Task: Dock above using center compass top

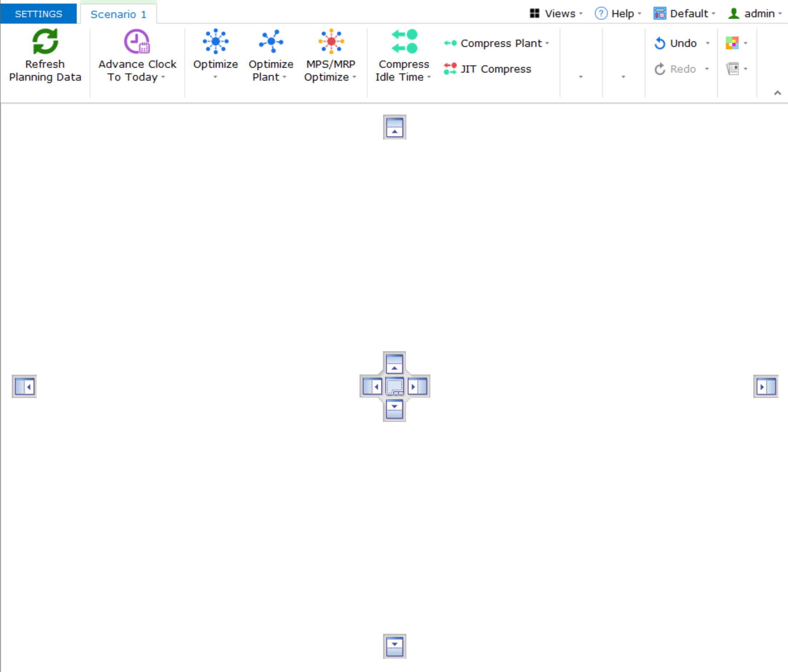Action: (395, 364)
